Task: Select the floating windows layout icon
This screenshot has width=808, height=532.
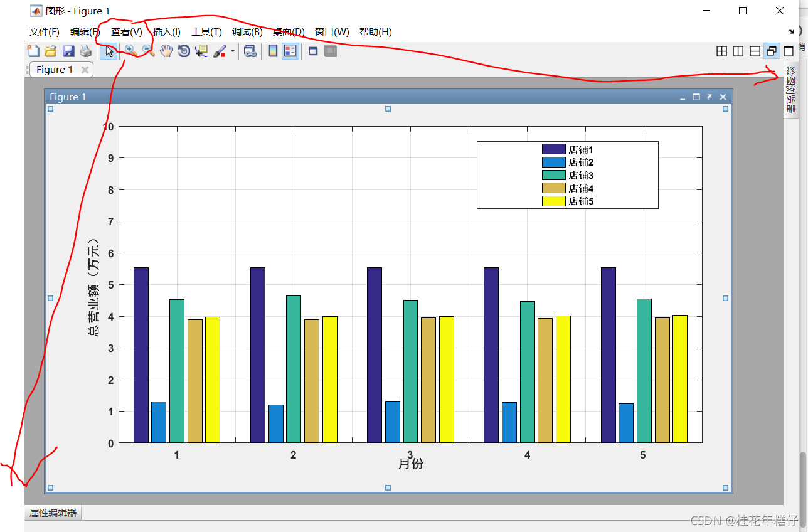Action: click(772, 51)
